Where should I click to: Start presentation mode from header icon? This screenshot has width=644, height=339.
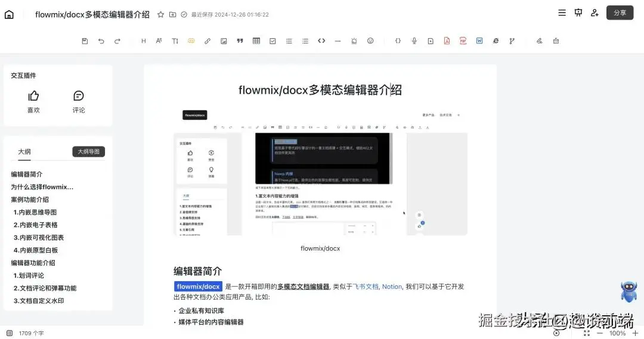click(578, 13)
